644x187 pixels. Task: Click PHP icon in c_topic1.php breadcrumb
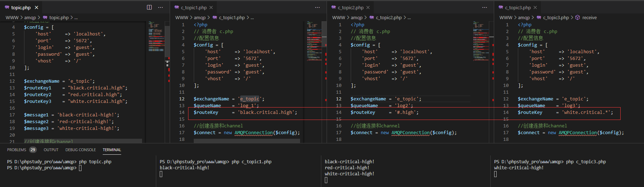coord(215,17)
